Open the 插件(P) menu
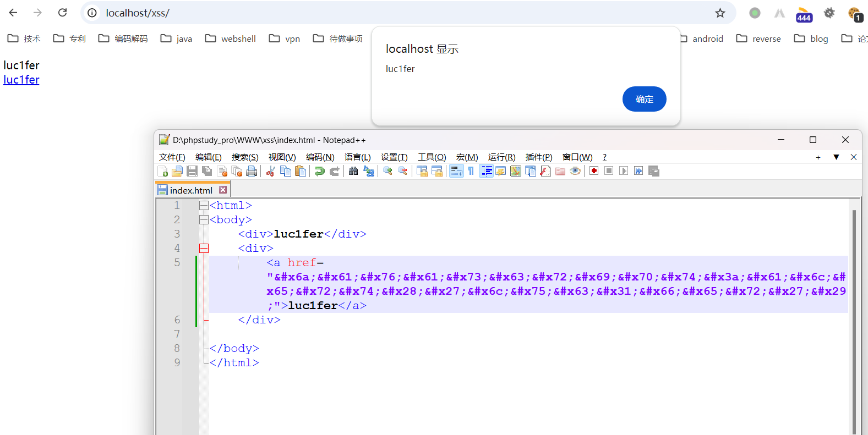This screenshot has height=435, width=868. [539, 157]
